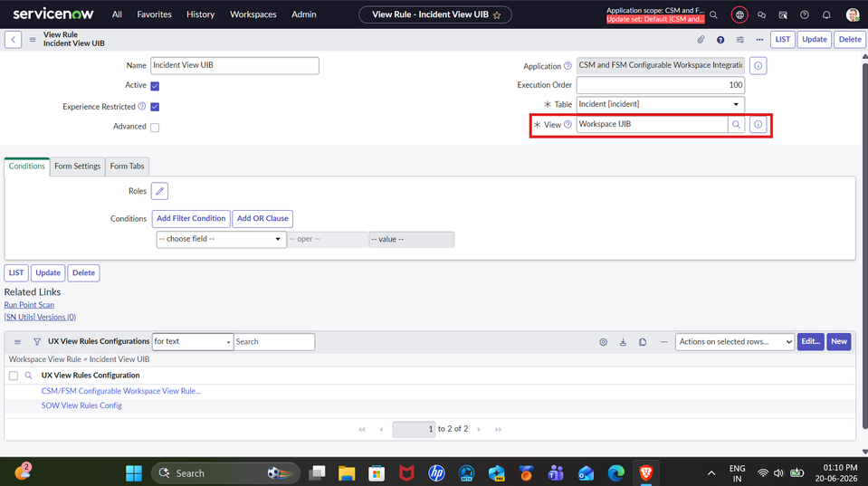Open Actions on selected rows dropdown
The image size is (868, 486).
click(735, 342)
